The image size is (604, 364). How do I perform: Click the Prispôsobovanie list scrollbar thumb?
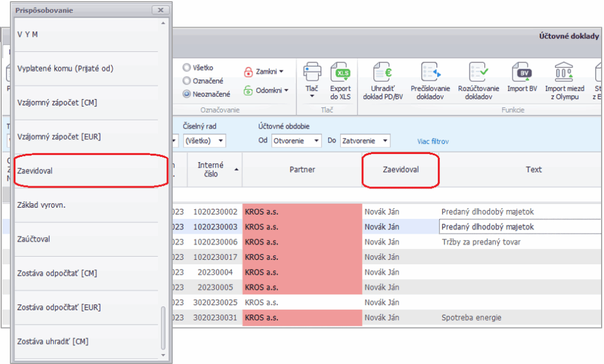(164, 328)
